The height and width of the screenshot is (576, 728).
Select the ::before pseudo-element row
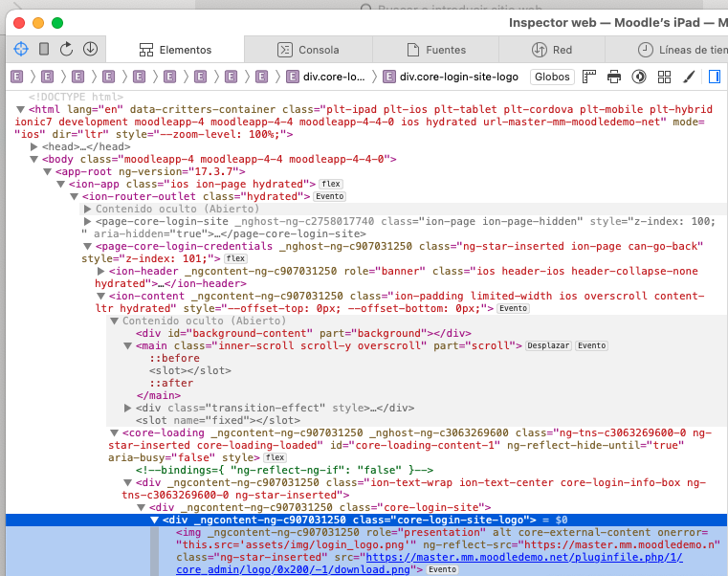[174, 359]
